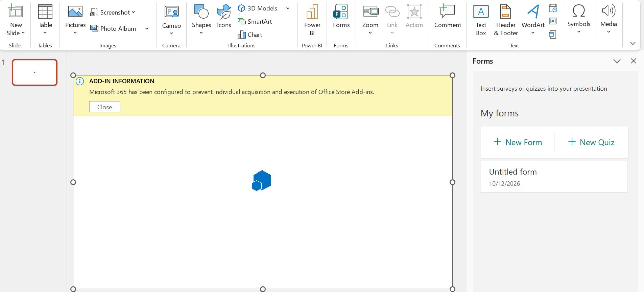Open the WordArt styles gallery
Screen dimensions: 644x292
(x=533, y=20)
